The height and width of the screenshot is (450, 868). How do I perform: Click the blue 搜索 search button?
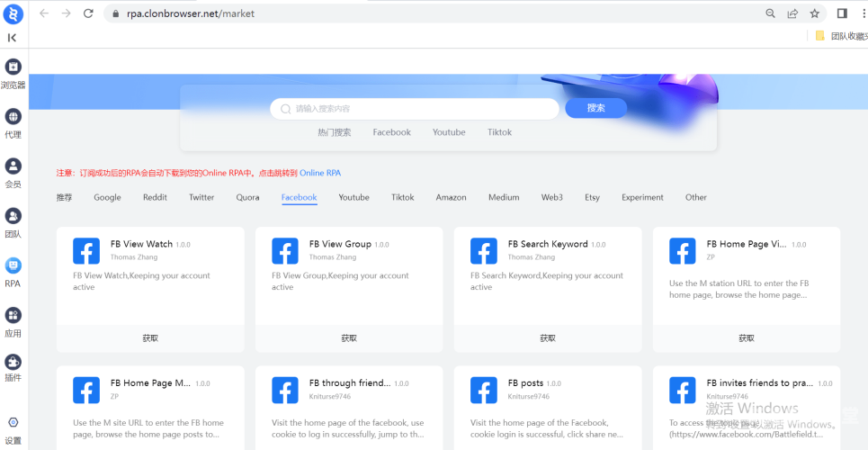click(595, 108)
